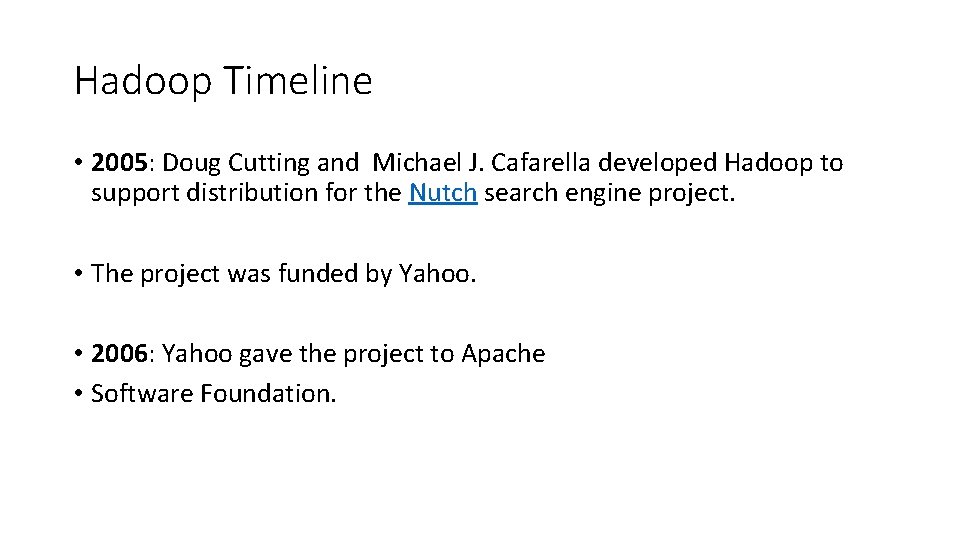Open the Nutch hyperlink
The width and height of the screenshot is (960, 540).
[442, 193]
